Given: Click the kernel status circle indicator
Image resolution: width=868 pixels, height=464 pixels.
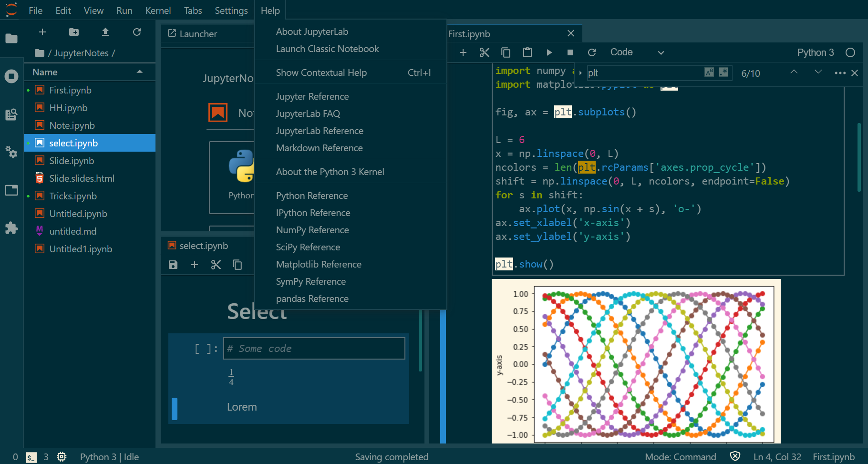Looking at the screenshot, I should click(850, 52).
